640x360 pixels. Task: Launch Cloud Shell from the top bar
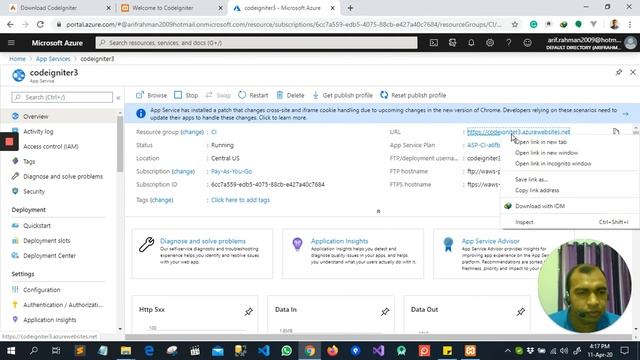click(433, 42)
